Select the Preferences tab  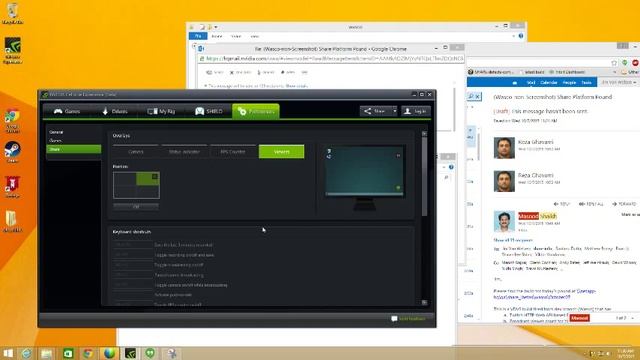[256, 111]
